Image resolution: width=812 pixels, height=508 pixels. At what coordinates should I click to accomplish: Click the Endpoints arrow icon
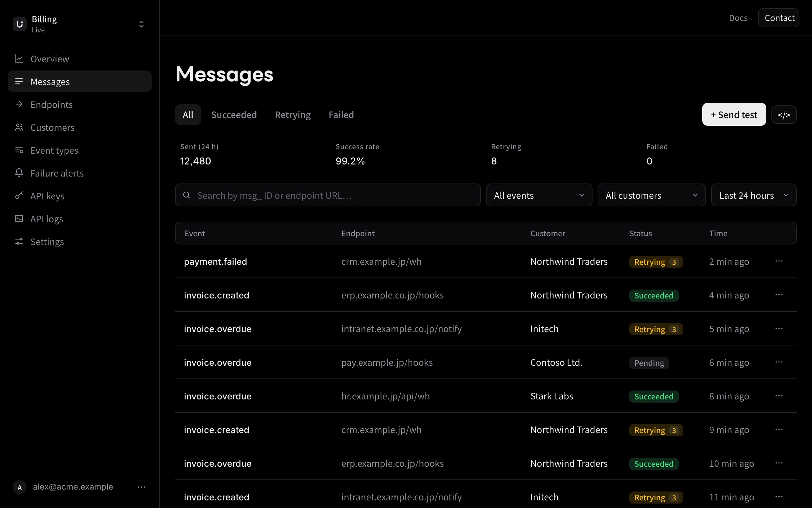[19, 104]
